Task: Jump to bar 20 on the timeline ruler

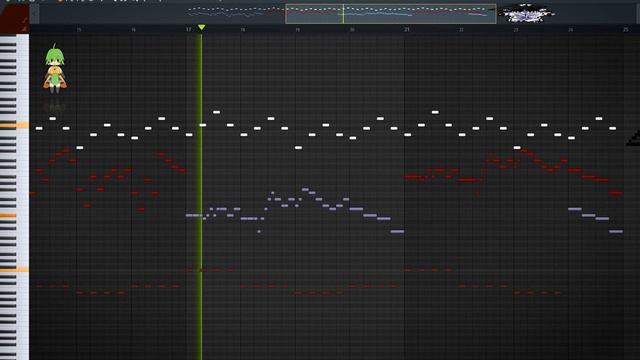Action: (x=352, y=30)
